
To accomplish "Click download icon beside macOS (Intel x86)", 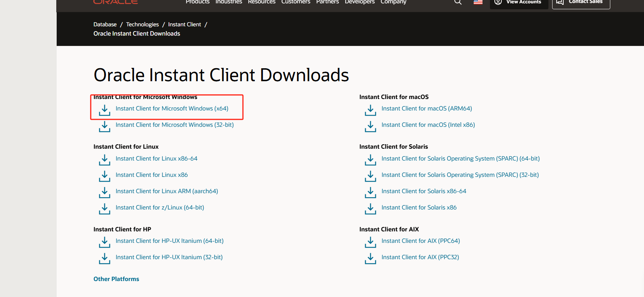I will (370, 126).
